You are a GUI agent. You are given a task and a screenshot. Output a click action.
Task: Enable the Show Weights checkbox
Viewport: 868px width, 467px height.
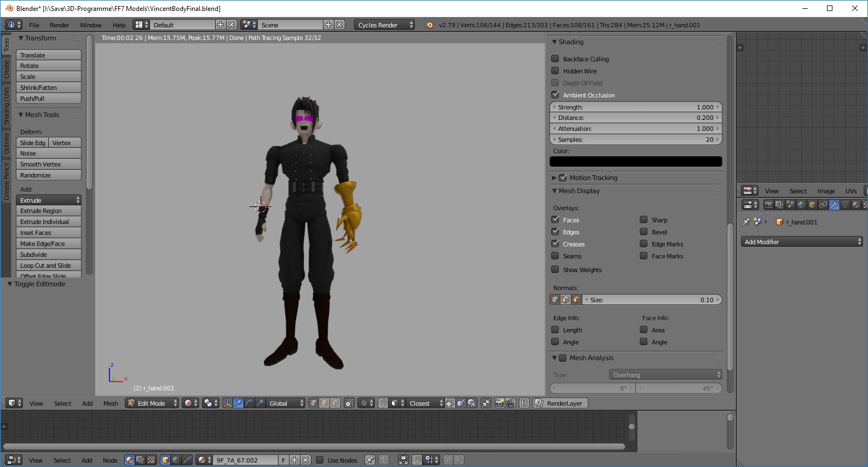pyautogui.click(x=555, y=269)
